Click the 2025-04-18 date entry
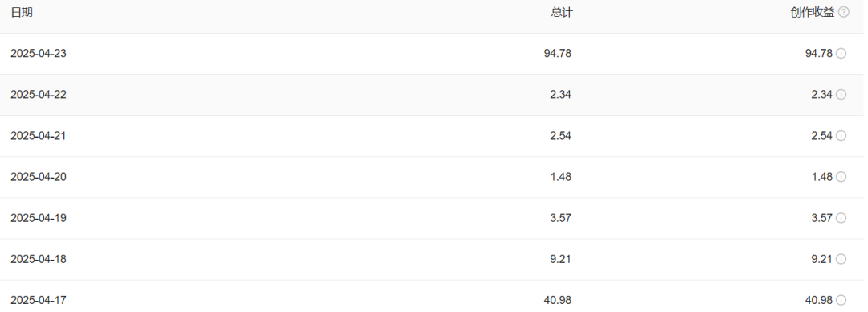Screen dimensions: 868x312 39,259
